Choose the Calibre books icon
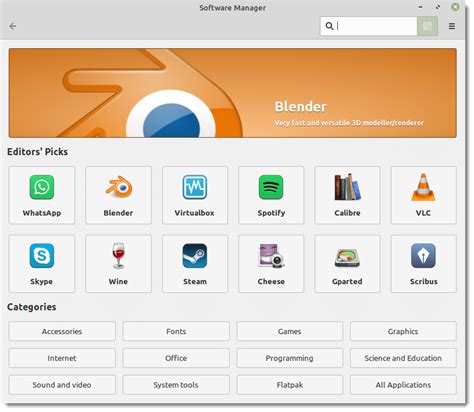This screenshot has width=474, height=412. click(x=347, y=187)
